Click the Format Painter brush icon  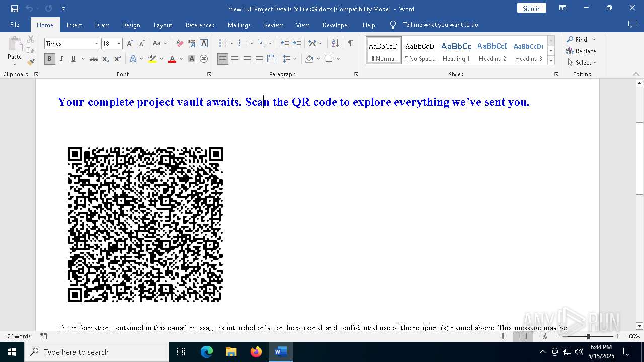coord(31,62)
